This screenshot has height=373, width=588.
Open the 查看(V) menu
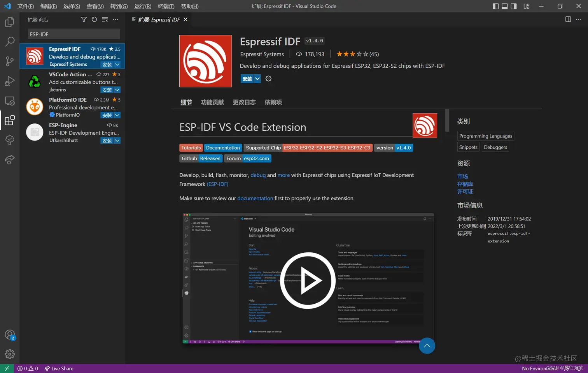click(x=95, y=6)
